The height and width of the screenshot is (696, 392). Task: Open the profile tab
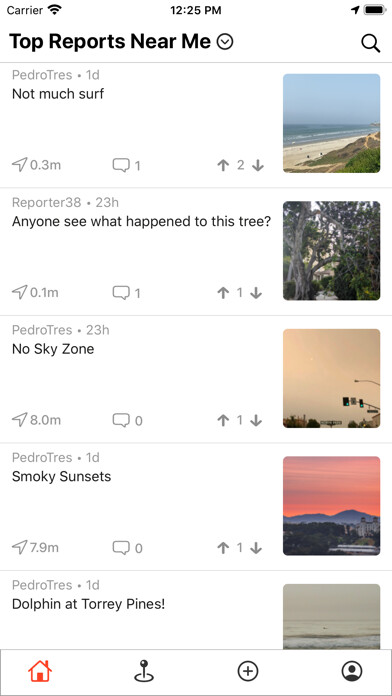pos(352,671)
